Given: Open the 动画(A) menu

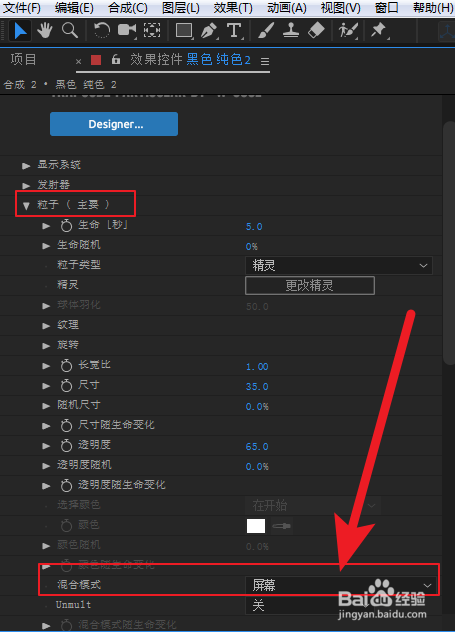Looking at the screenshot, I should tap(287, 8).
